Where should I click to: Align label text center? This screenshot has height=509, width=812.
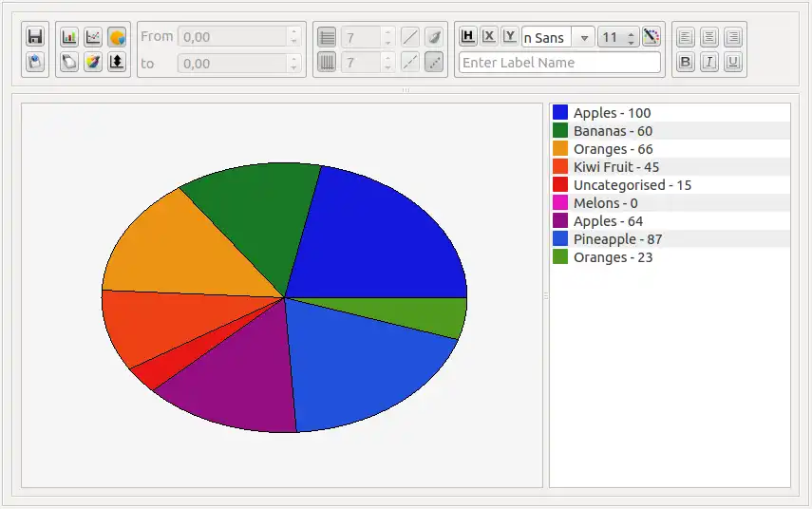click(708, 37)
